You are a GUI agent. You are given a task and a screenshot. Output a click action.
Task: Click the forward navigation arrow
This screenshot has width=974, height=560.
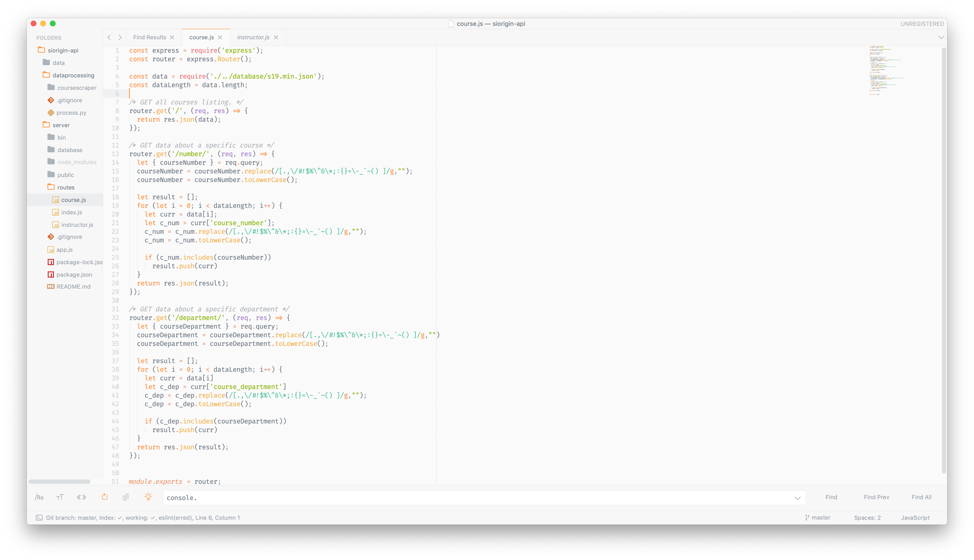pos(120,37)
